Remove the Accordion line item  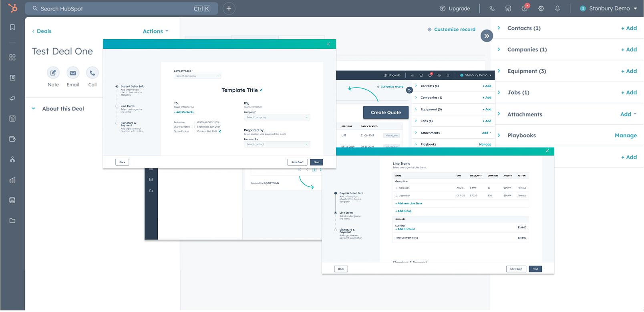click(522, 196)
